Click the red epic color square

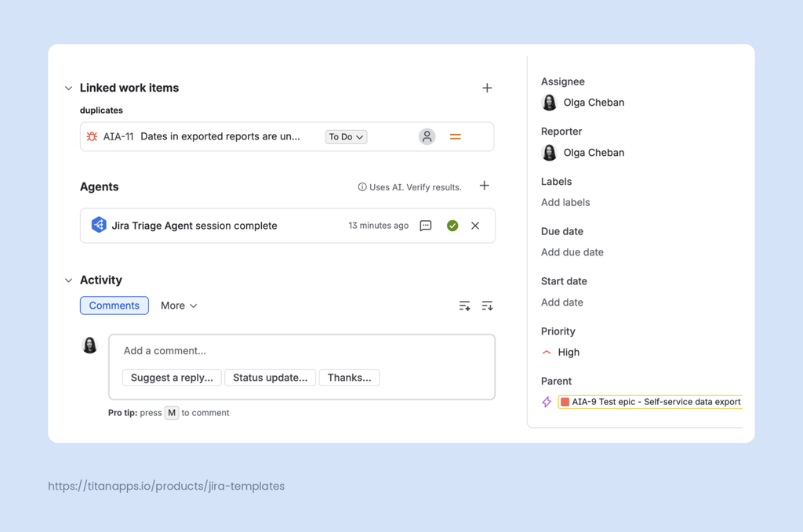(x=565, y=402)
